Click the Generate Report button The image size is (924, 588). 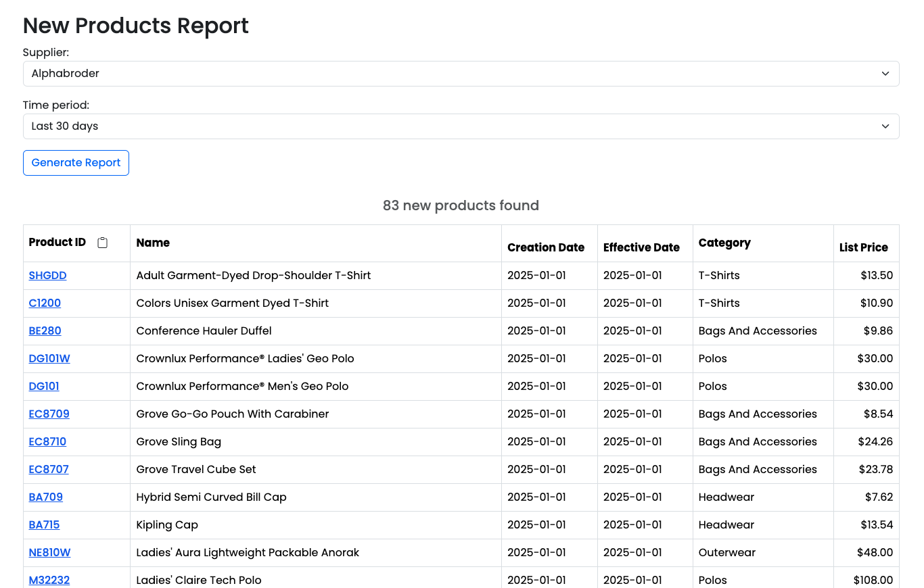pos(76,163)
